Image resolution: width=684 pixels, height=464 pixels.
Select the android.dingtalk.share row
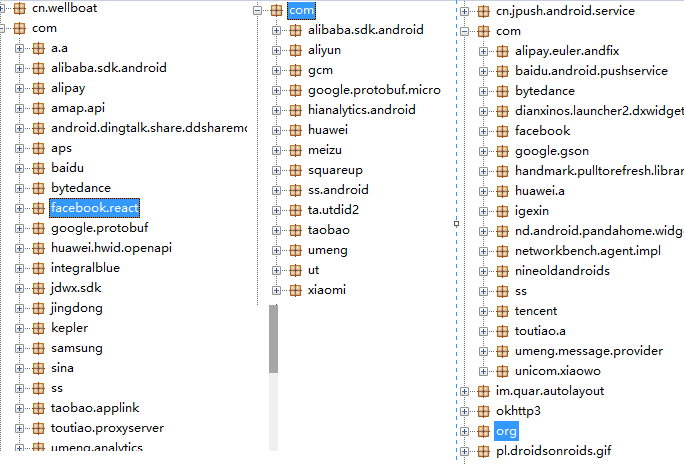(x=149, y=128)
